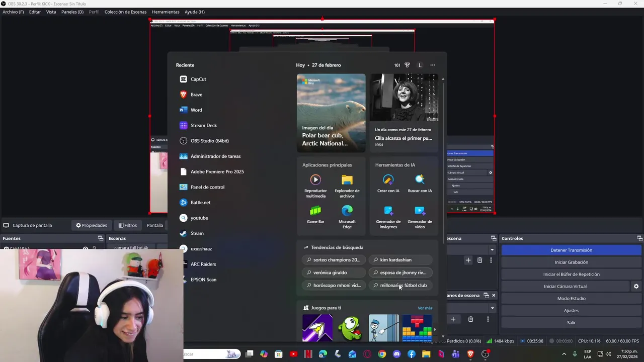The width and height of the screenshot is (644, 362).
Task: Launch Battle.net from recent list
Action: (x=195, y=203)
